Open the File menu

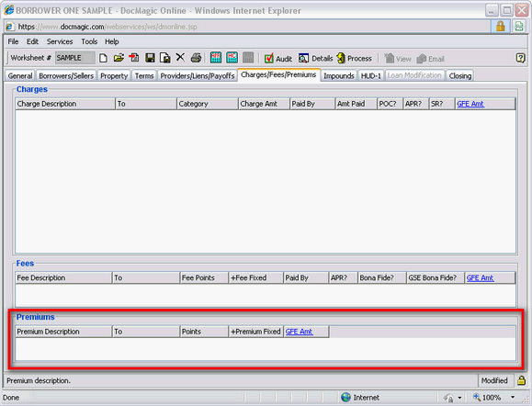(x=13, y=41)
